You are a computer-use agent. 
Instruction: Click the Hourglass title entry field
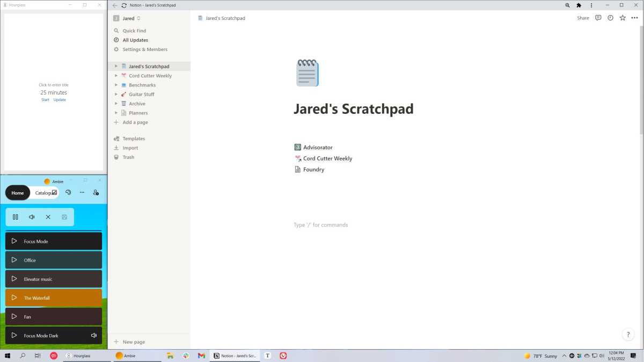tap(54, 85)
